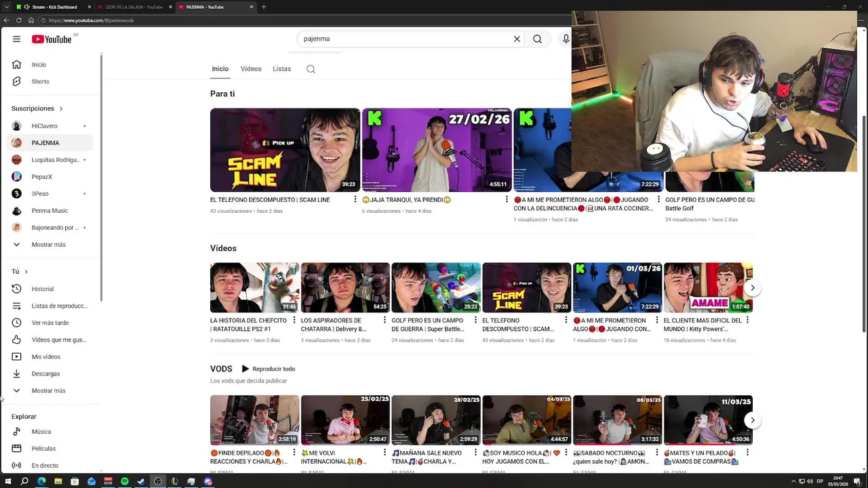Expand Mostrar más under subscriptions
868x488 pixels.
point(48,245)
